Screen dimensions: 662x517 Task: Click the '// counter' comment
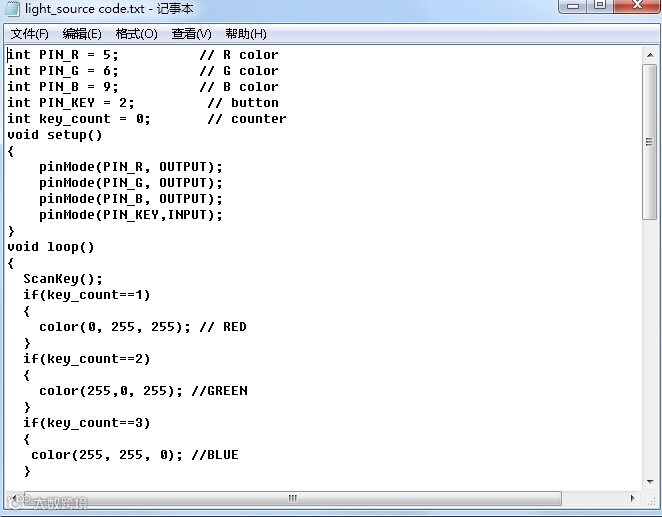click(247, 119)
